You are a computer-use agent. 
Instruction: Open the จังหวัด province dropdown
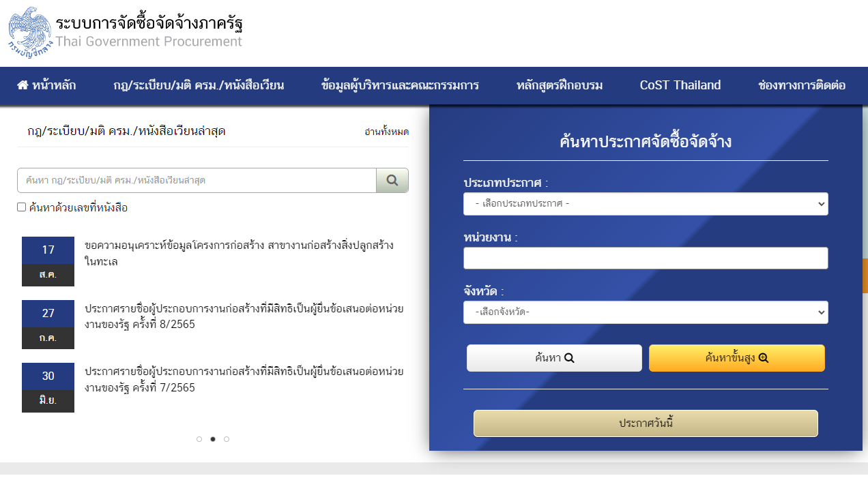pyautogui.click(x=646, y=312)
